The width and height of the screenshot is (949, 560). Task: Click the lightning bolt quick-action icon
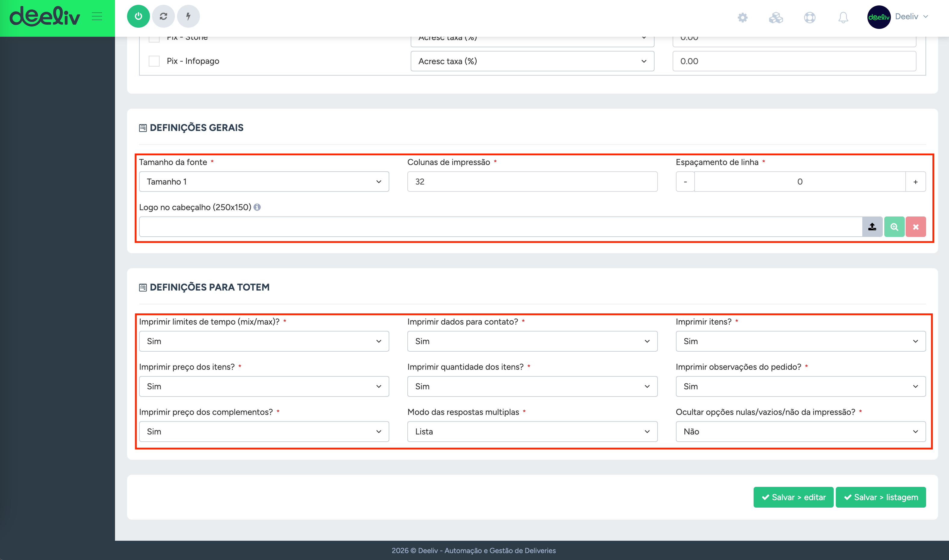click(188, 16)
